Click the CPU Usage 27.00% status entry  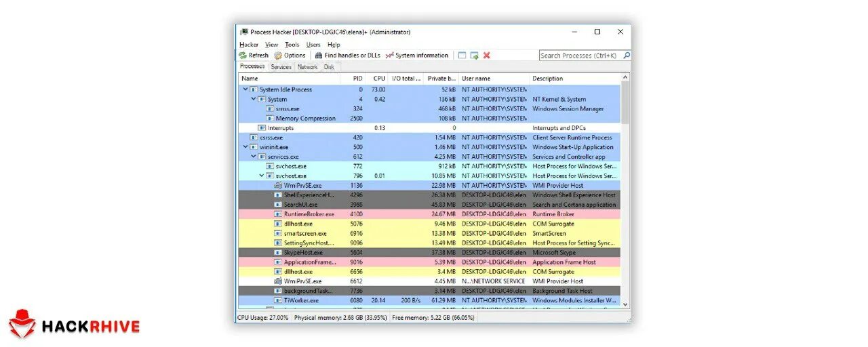[264, 317]
